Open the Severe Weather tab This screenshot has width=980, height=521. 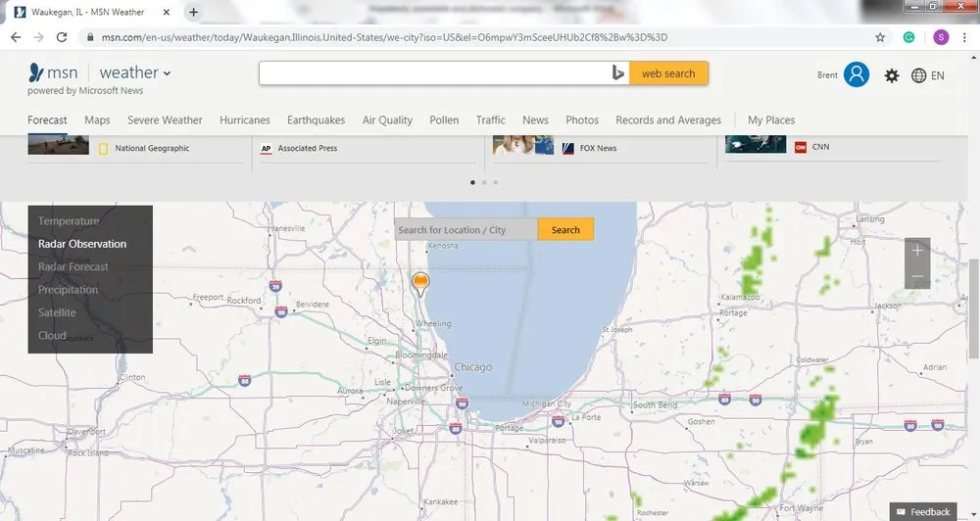click(x=165, y=120)
